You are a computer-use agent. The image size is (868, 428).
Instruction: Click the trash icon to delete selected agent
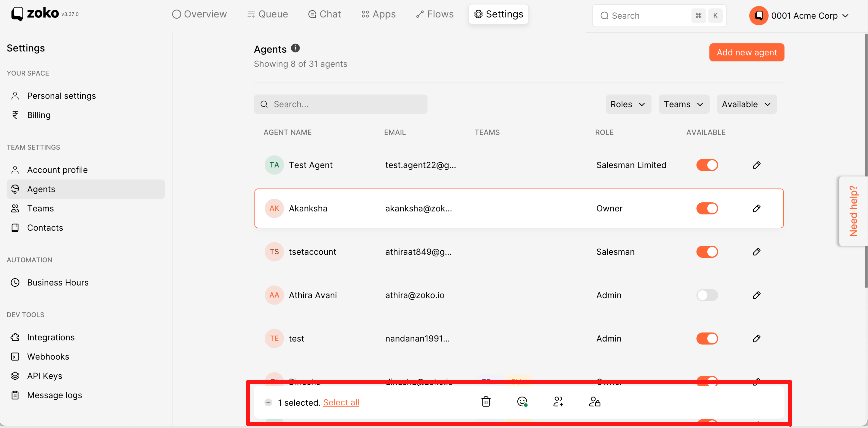click(x=486, y=402)
